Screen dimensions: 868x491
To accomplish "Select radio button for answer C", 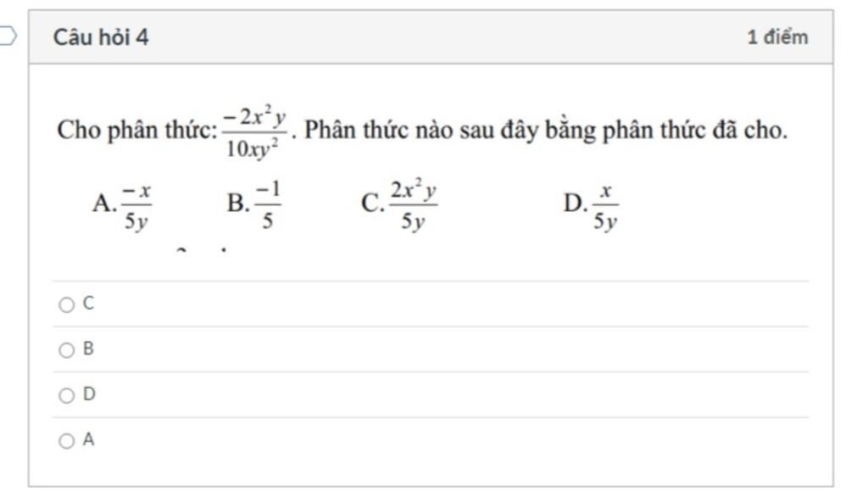I will point(66,304).
